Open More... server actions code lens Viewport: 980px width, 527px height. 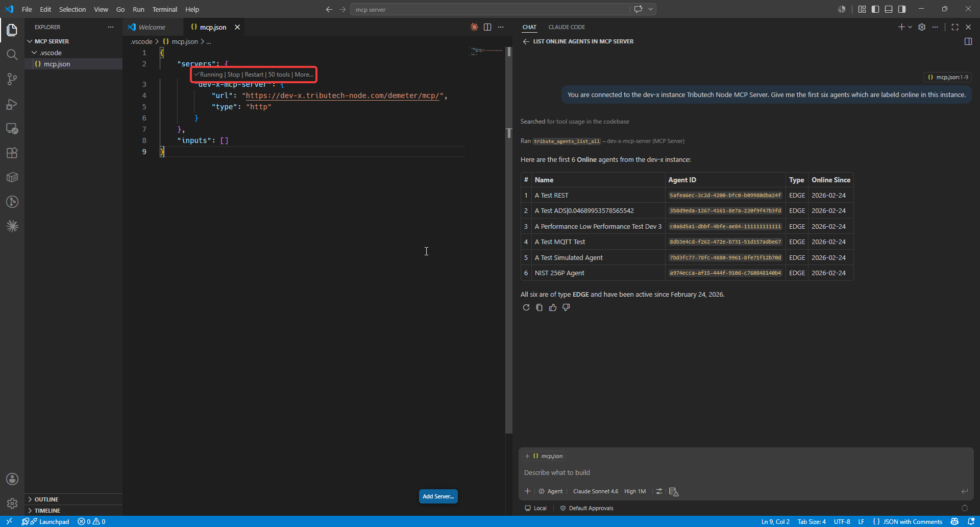(x=304, y=75)
